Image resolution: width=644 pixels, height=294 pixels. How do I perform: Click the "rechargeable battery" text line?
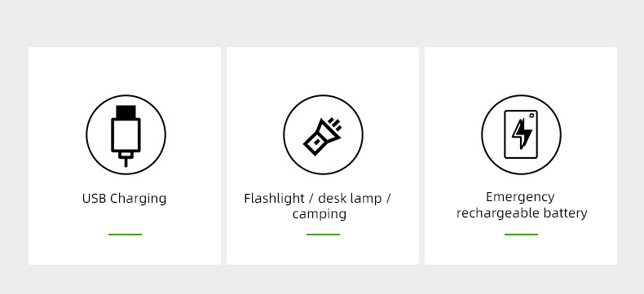[x=522, y=213]
